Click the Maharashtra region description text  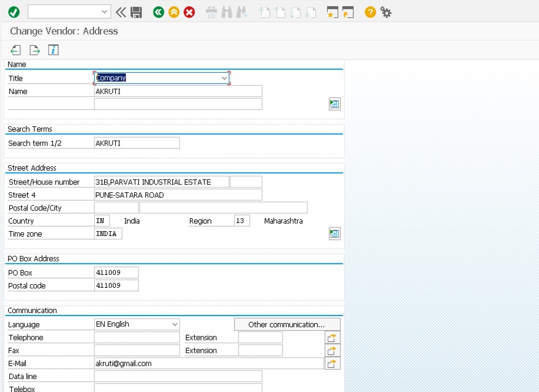click(283, 221)
